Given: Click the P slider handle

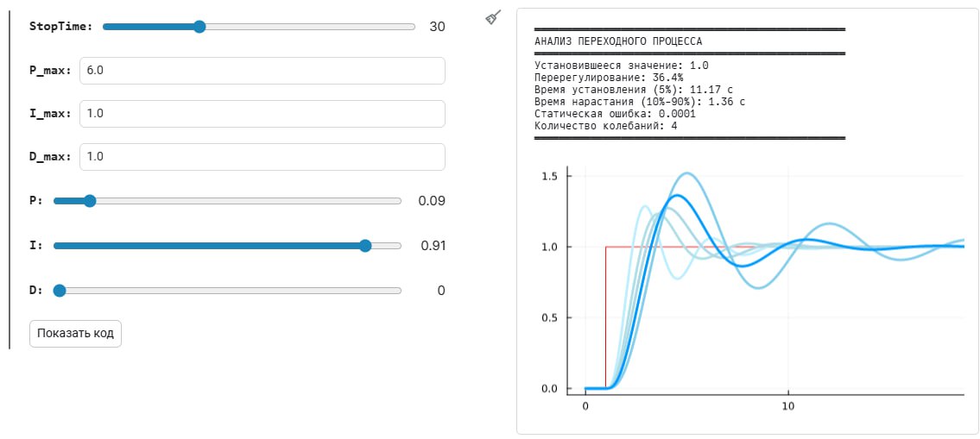Looking at the screenshot, I should coord(90,201).
